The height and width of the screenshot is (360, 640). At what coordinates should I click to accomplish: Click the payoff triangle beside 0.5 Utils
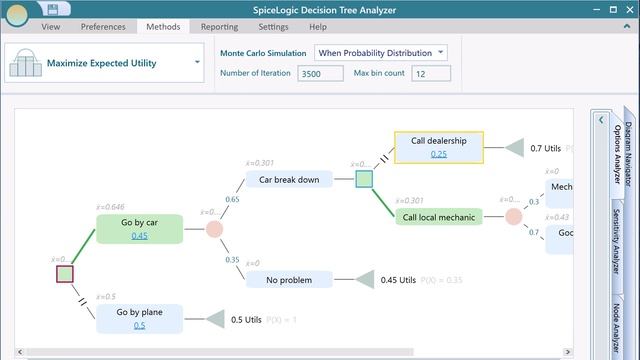point(215,319)
